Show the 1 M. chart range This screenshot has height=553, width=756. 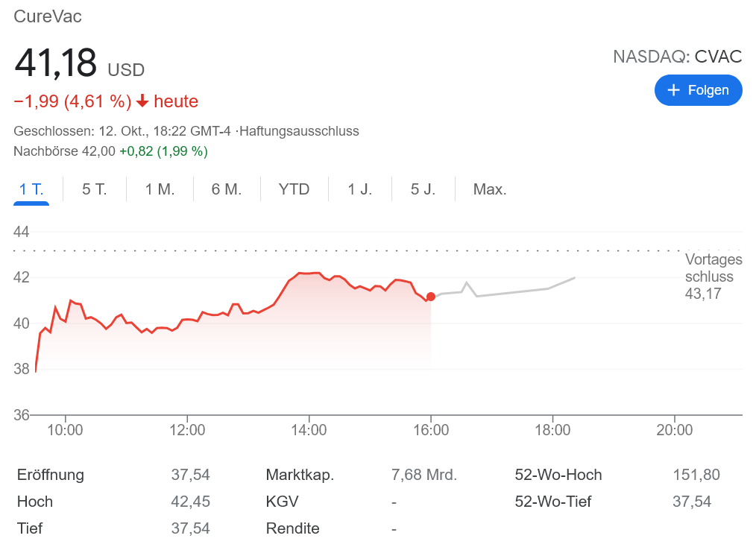[160, 189]
